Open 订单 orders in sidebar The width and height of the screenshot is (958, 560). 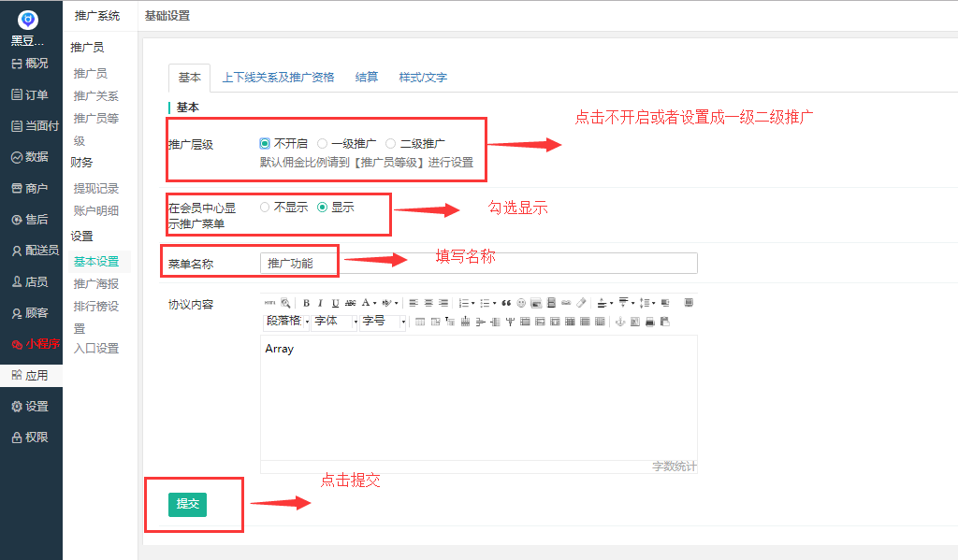29,94
